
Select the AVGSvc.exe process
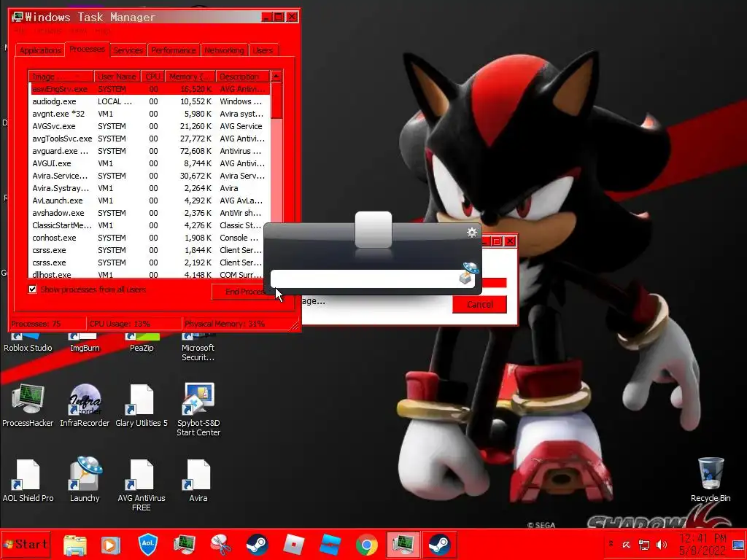point(149,126)
